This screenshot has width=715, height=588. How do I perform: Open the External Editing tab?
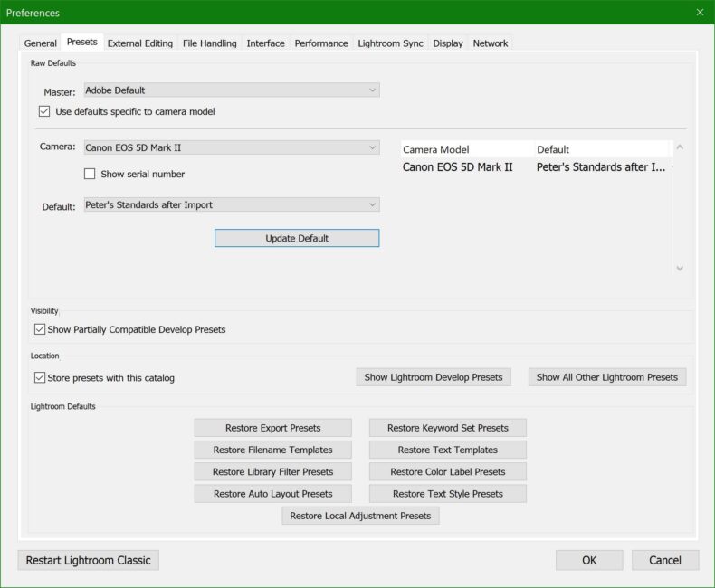(x=139, y=43)
